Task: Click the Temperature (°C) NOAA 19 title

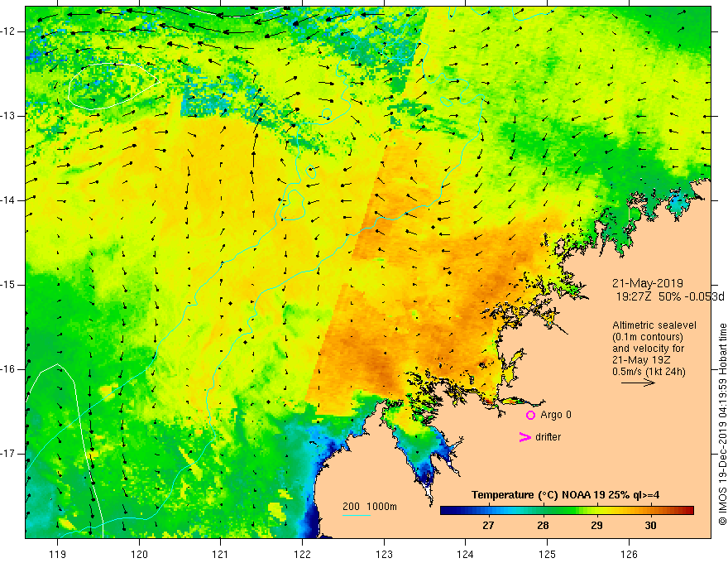Action: tap(565, 495)
